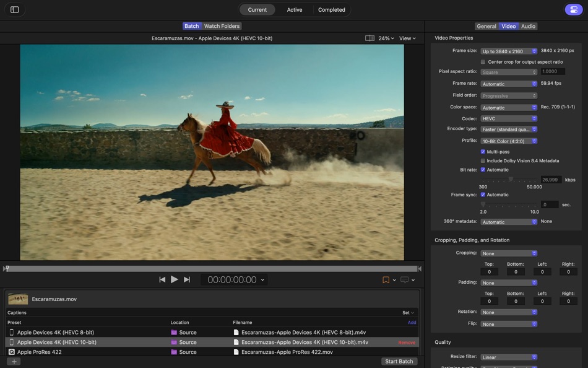The height and width of the screenshot is (368, 588).
Task: Open the Frame rate dropdown
Action: click(509, 84)
